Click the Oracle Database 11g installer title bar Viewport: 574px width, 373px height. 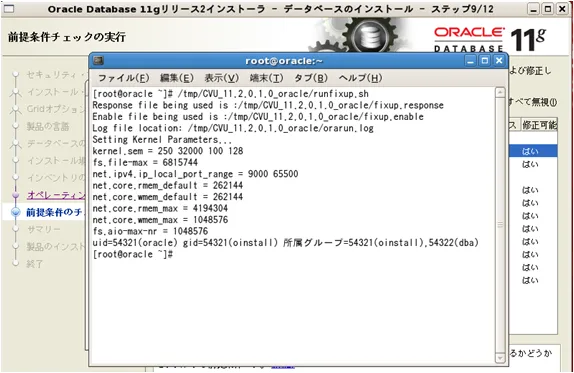click(x=270, y=9)
